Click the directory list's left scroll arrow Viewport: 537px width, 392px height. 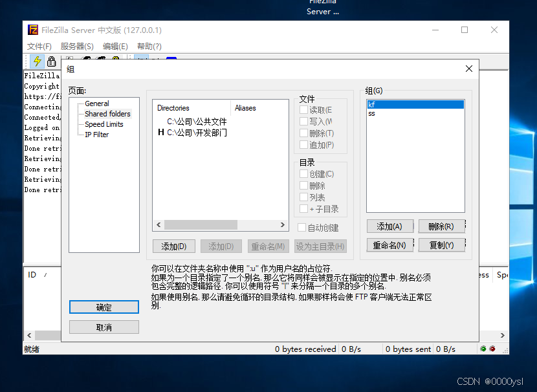click(x=159, y=224)
